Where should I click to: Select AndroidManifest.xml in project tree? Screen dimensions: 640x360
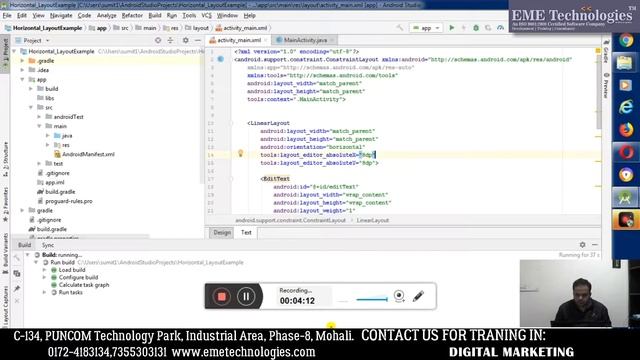pos(88,154)
